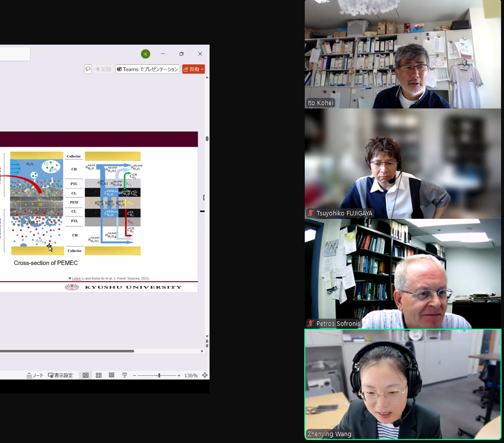Click the 記録 record button

coord(104,69)
